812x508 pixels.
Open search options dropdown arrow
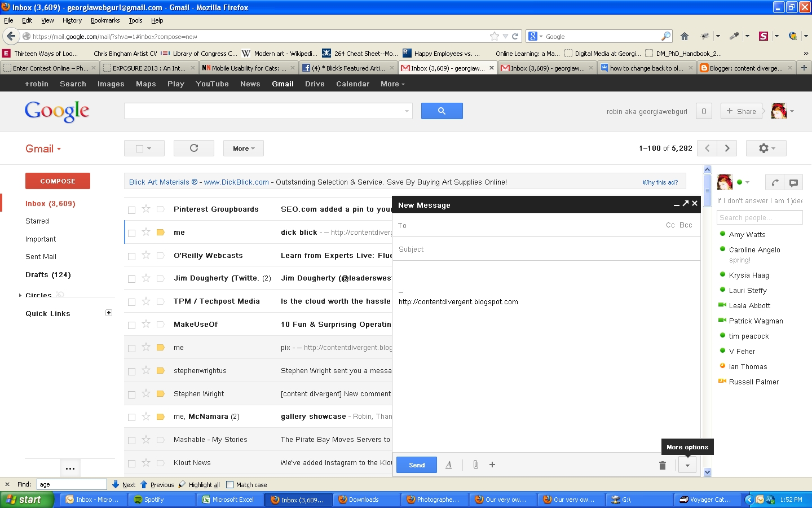(407, 111)
